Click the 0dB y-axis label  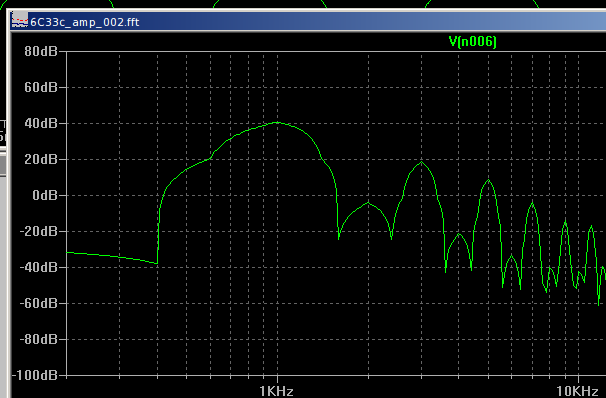45,195
